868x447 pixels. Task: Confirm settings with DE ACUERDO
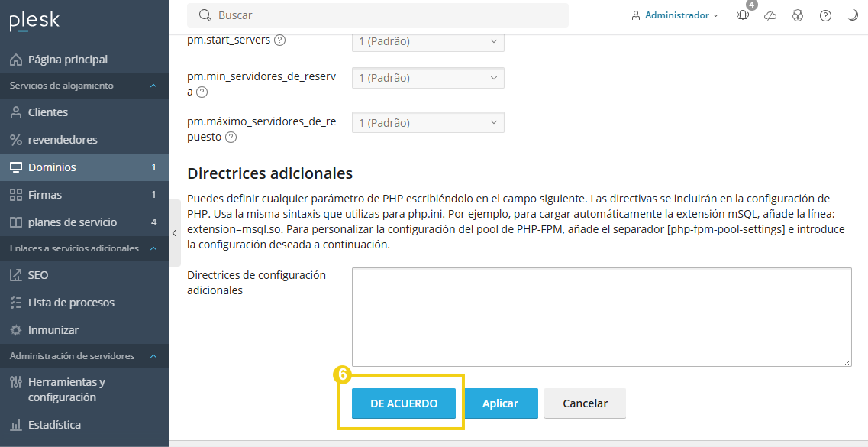click(403, 403)
